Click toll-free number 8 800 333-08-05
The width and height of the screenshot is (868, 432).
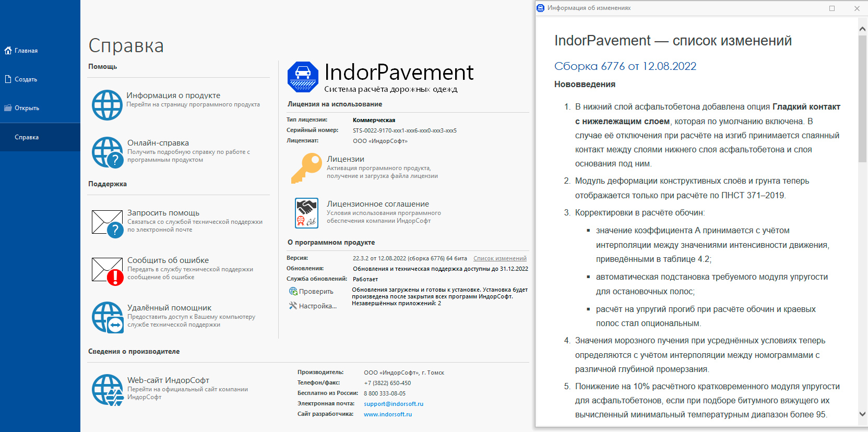385,393
